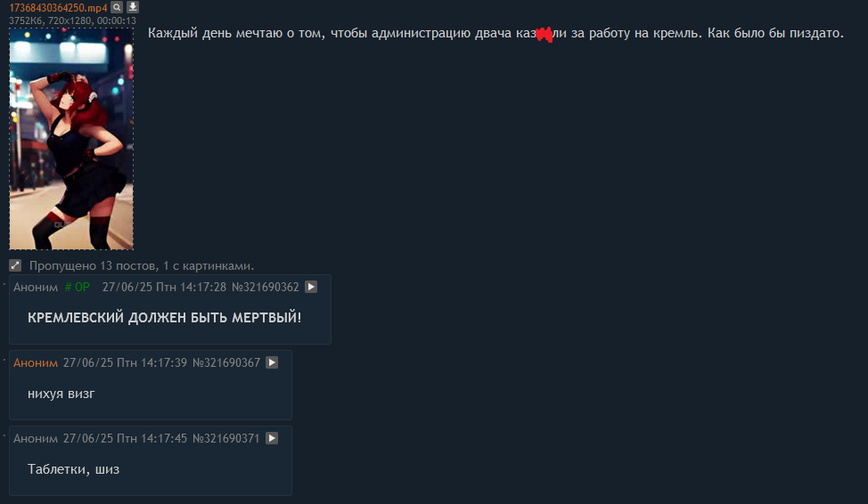This screenshot has height=504, width=868.
Task: Click post number №321690367
Action: [226, 363]
